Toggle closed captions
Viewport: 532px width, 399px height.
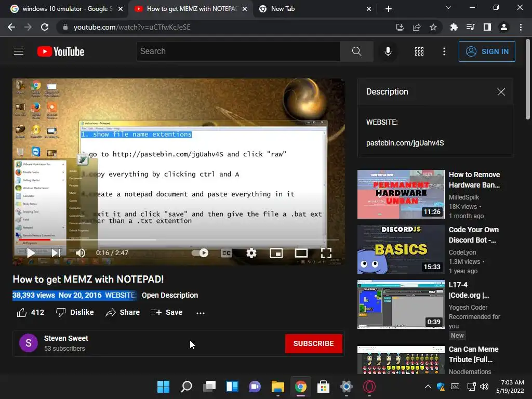pos(227,253)
